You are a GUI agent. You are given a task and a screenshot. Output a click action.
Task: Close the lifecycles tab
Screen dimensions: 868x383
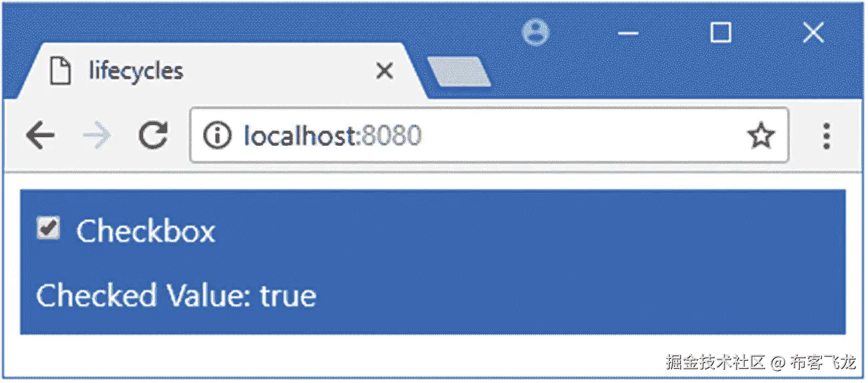click(384, 71)
